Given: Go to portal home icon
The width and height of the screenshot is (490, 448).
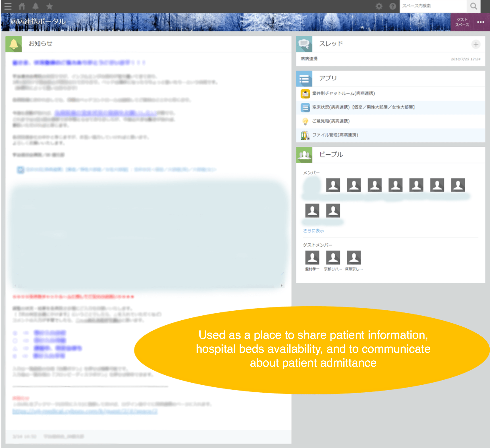Looking at the screenshot, I should pyautogui.click(x=22, y=6).
